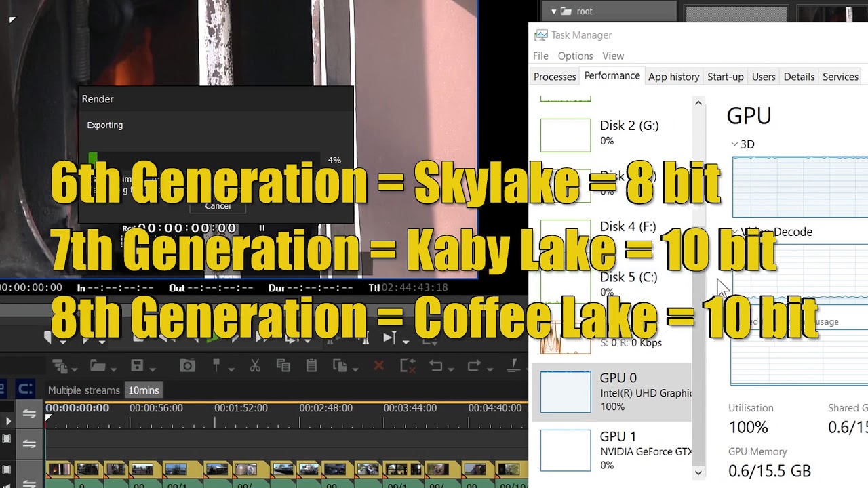Open the Options menu in Task Manager
The image size is (868, 488).
click(575, 56)
